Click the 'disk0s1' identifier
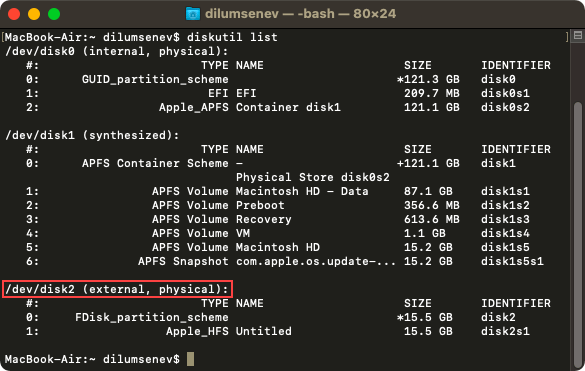This screenshot has width=585, height=371. click(x=505, y=93)
